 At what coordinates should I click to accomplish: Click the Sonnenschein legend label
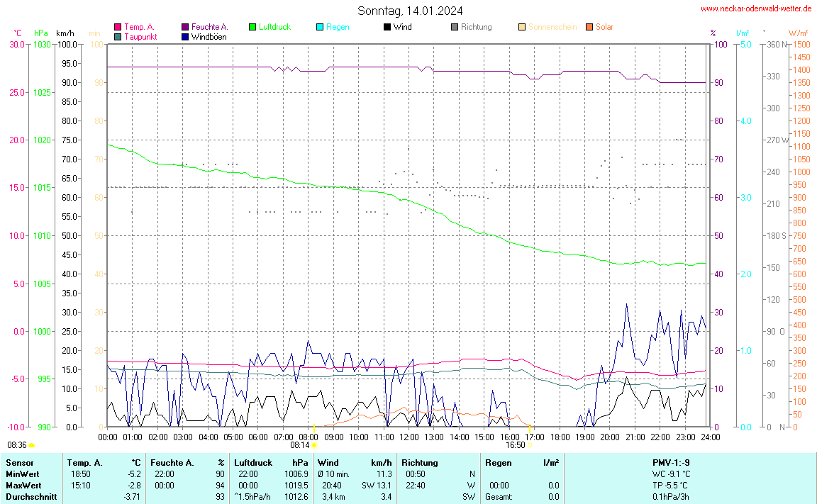(552, 27)
